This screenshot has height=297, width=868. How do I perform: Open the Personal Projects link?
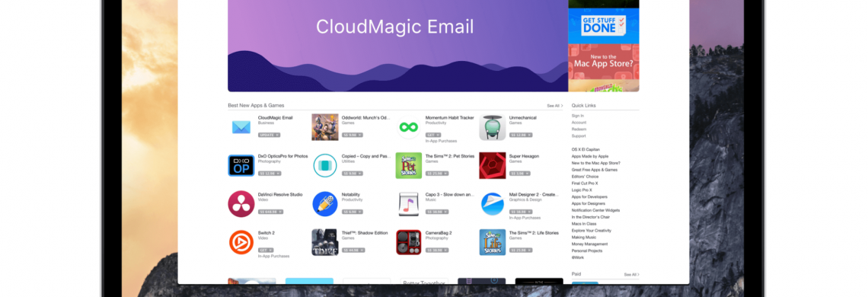tap(588, 251)
